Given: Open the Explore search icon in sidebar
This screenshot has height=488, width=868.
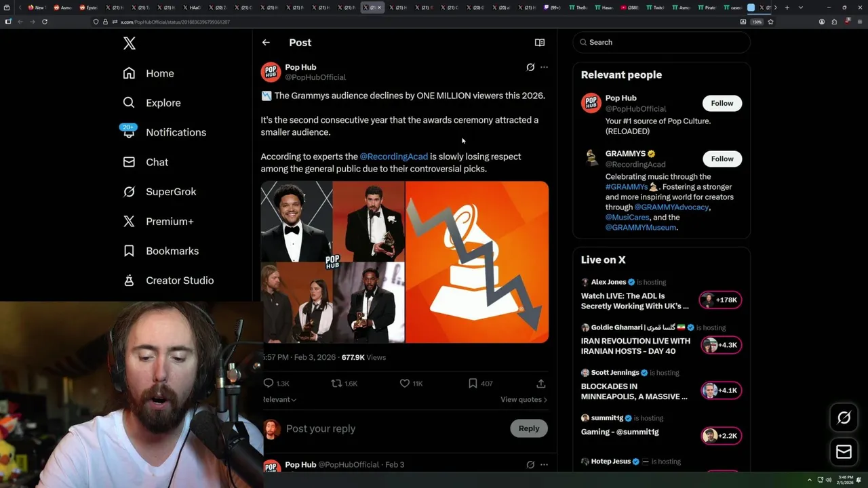Looking at the screenshot, I should tap(129, 103).
